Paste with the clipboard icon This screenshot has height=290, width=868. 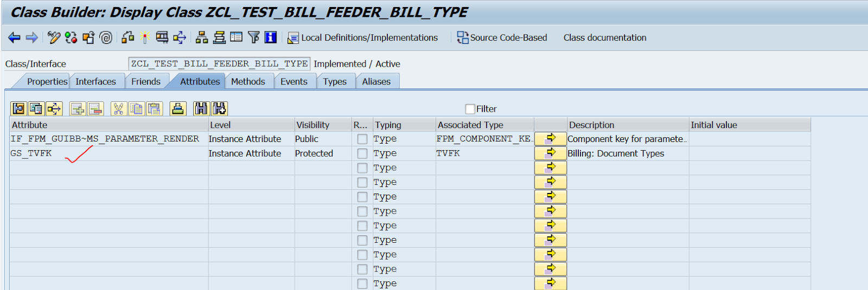155,109
